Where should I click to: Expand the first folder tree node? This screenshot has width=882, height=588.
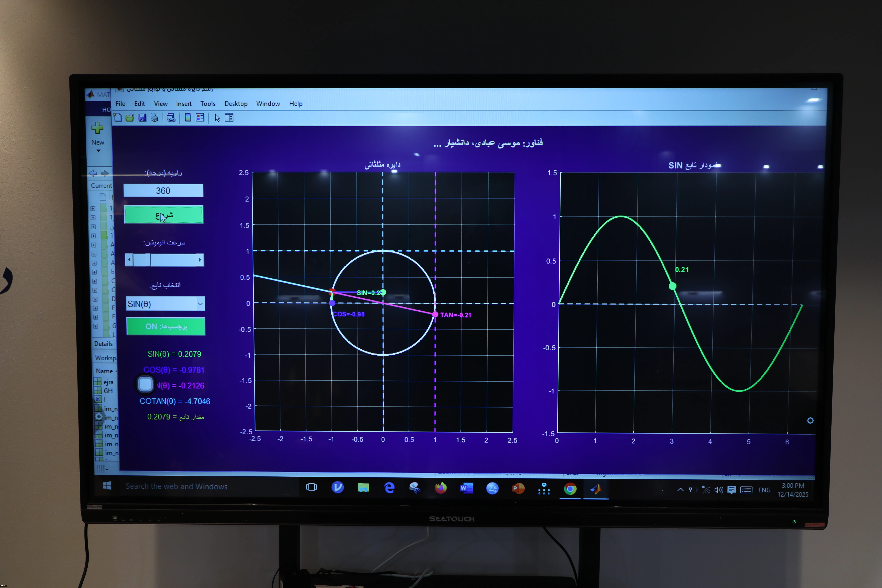(x=93, y=209)
